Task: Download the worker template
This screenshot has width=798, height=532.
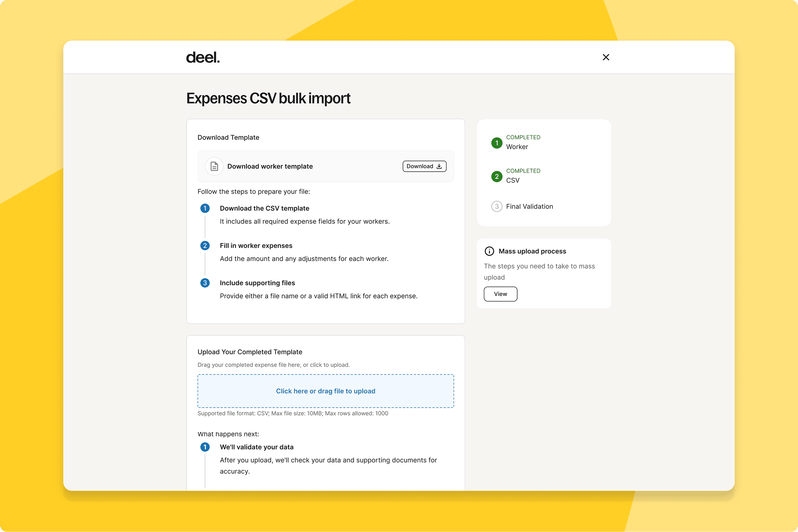Action: 424,166
